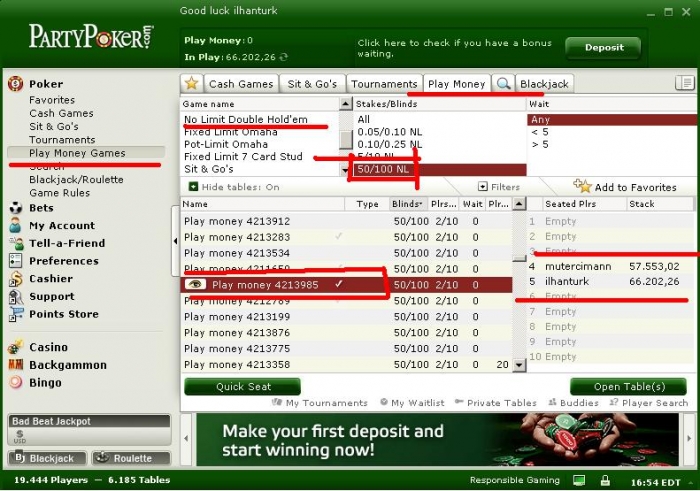
Task: Click the tables list scrollbar thumb
Action: point(519,259)
